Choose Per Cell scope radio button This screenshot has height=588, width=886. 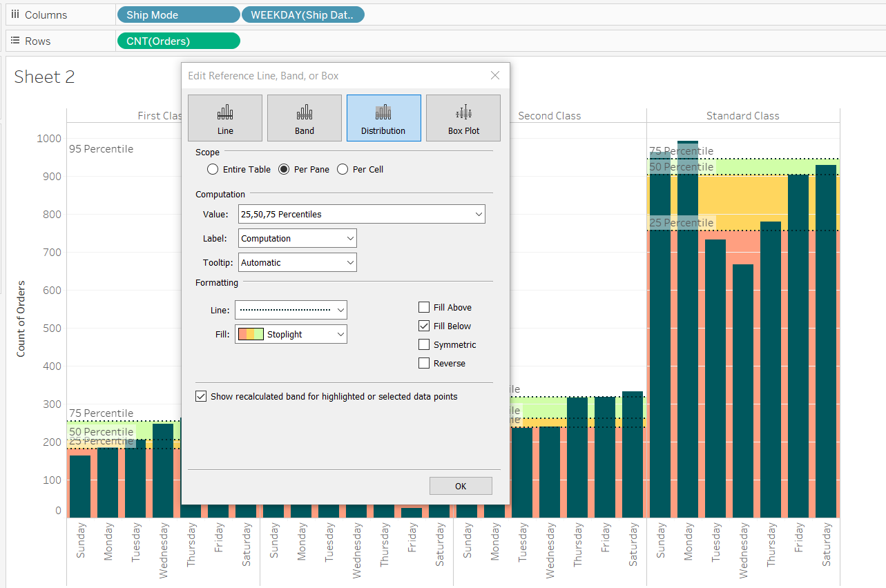click(343, 169)
